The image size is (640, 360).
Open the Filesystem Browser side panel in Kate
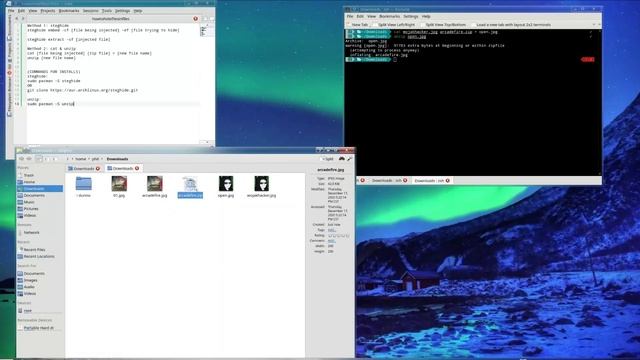[x=10, y=96]
